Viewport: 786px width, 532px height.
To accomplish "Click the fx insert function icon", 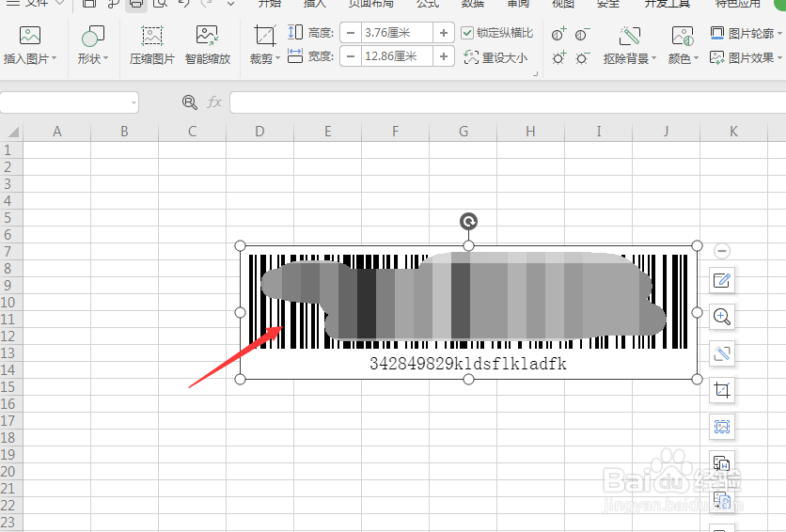I will point(214,102).
